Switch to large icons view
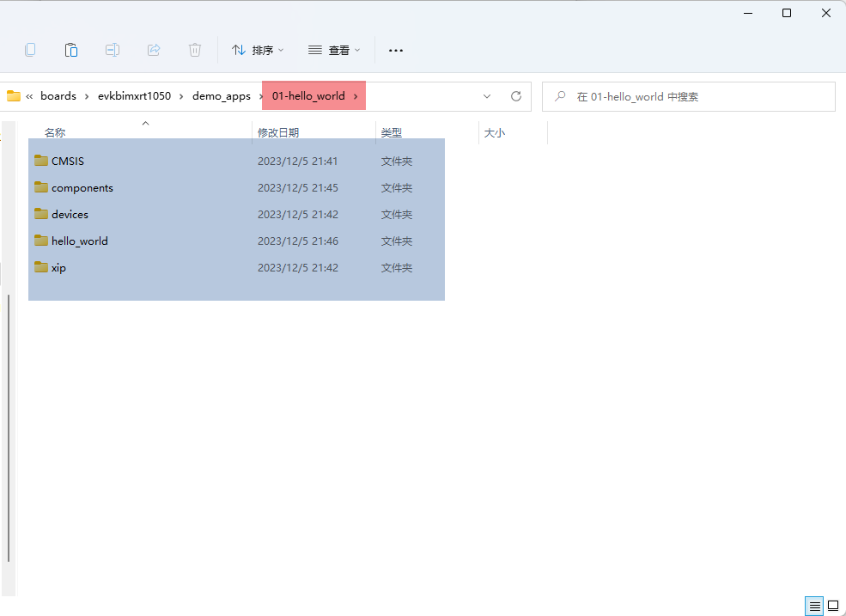846x616 pixels. pos(834,606)
